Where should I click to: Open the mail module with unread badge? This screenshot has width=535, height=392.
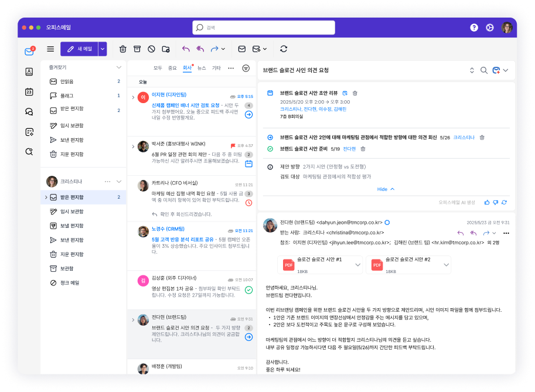point(29,51)
